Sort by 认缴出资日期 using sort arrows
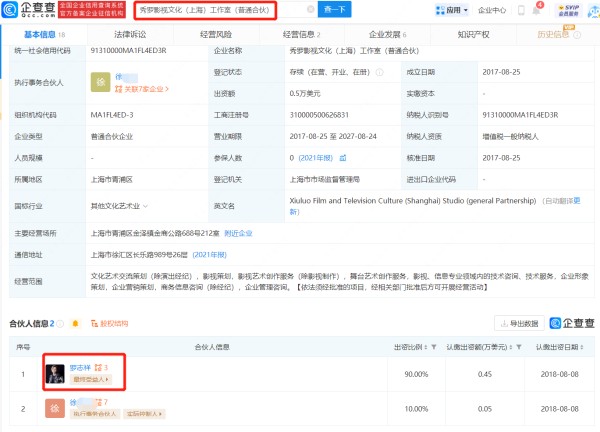The width and height of the screenshot is (600, 432). (x=582, y=347)
